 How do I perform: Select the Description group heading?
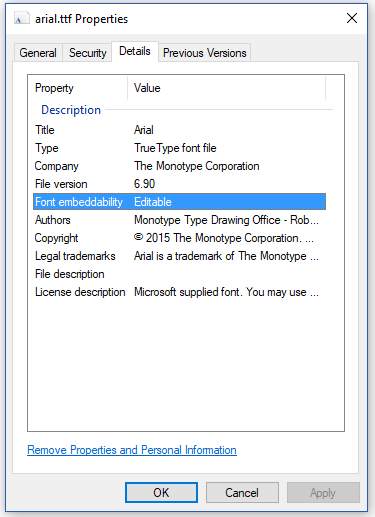point(71,110)
